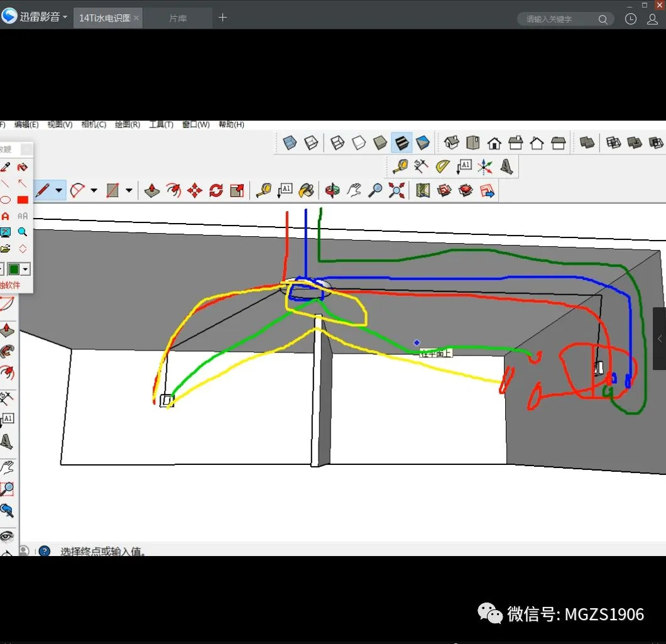Expand the Arc tool dropdown arrow
The height and width of the screenshot is (644, 666).
coord(94,190)
